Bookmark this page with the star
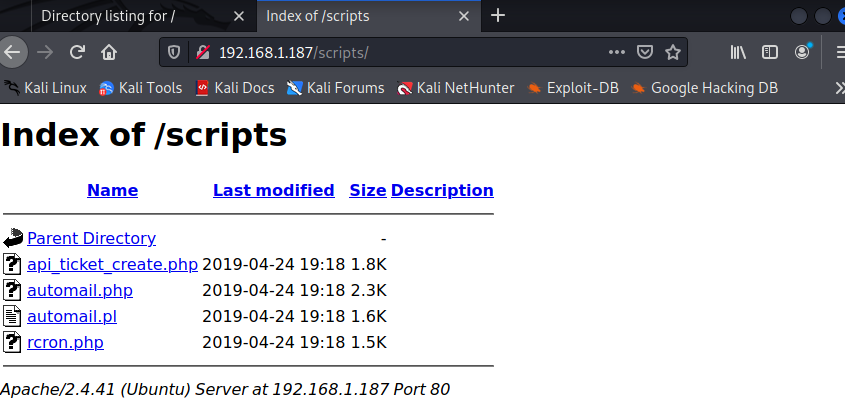 tap(673, 52)
